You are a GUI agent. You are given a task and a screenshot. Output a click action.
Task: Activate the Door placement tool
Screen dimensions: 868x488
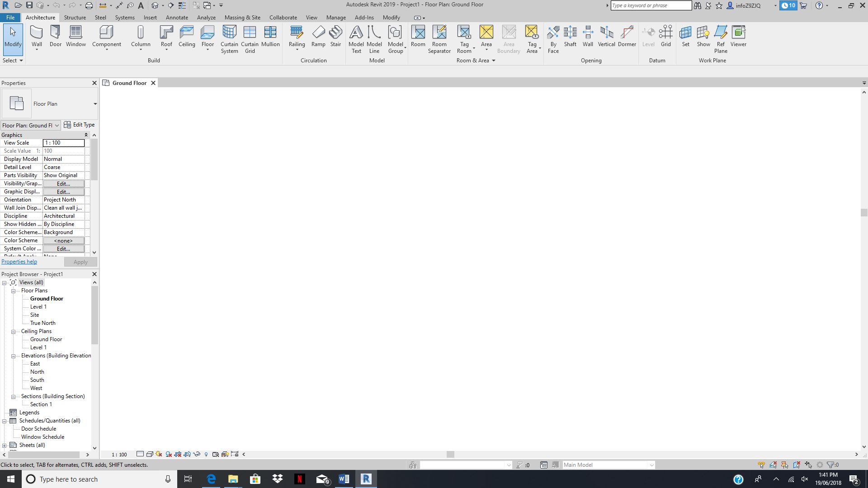pos(55,36)
